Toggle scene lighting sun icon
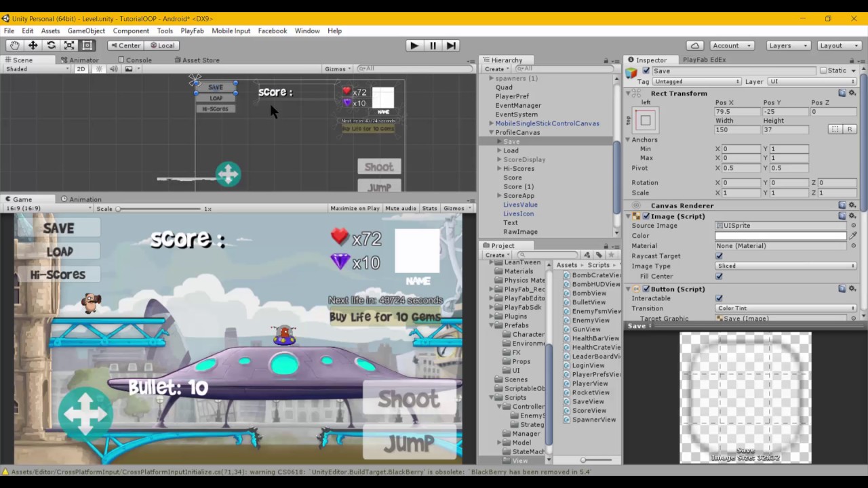This screenshot has height=488, width=868. [x=99, y=68]
